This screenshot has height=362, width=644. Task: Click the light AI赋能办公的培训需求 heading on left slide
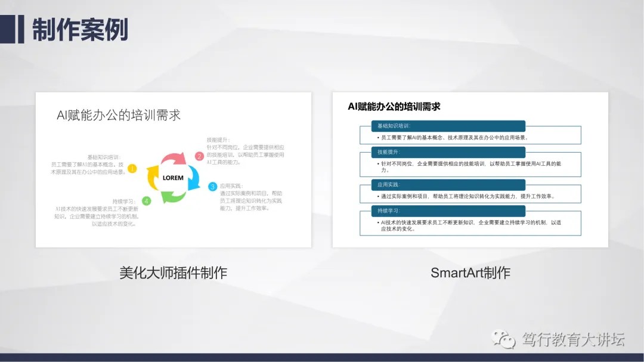point(118,115)
